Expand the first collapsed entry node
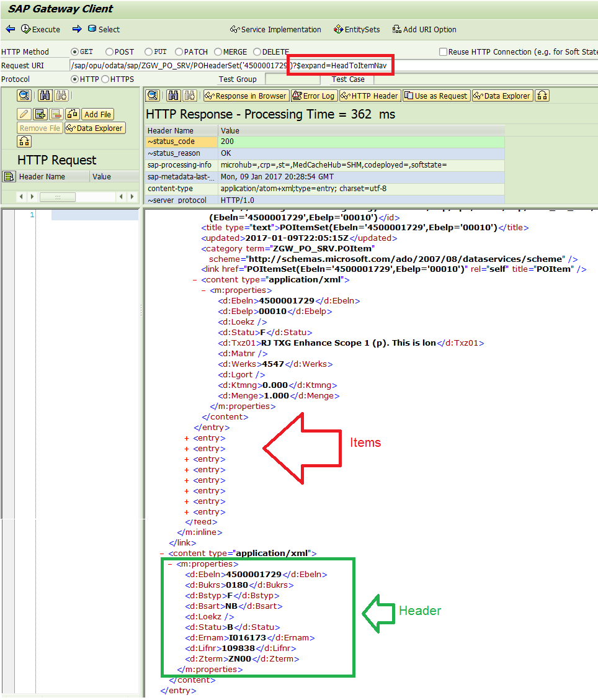The image size is (598, 700). pos(187,438)
